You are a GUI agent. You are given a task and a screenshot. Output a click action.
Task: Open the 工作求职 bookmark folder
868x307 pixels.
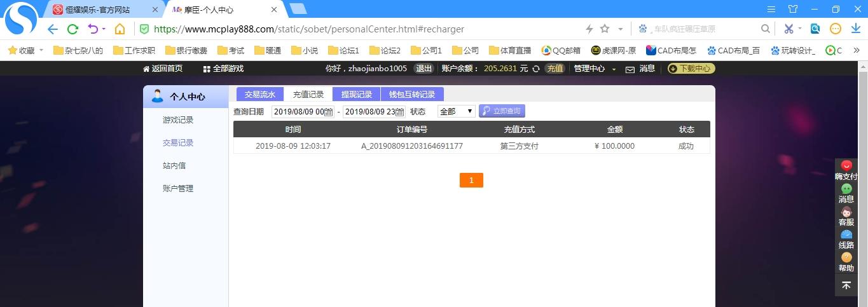134,50
